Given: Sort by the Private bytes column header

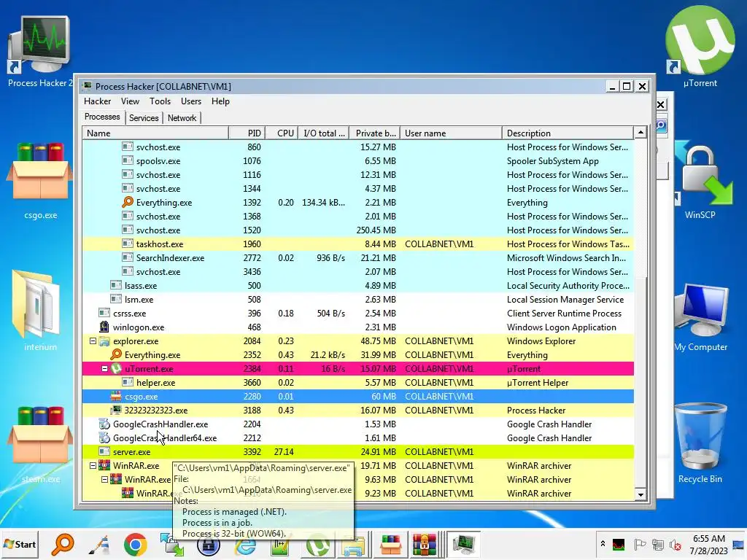Looking at the screenshot, I should [375, 133].
